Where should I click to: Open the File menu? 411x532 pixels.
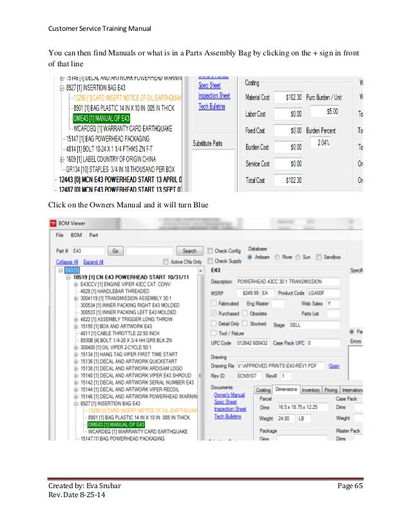point(59,235)
